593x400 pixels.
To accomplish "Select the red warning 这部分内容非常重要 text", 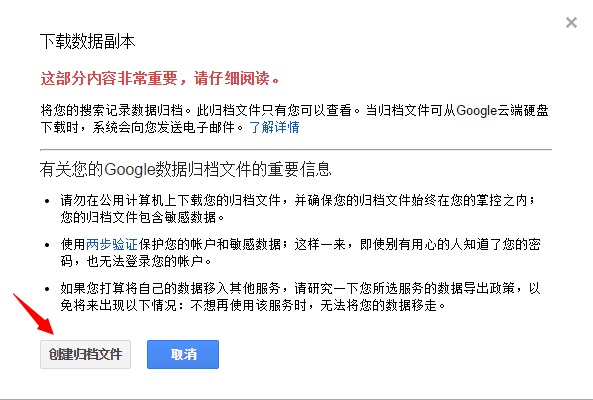I will pyautogui.click(x=109, y=78).
